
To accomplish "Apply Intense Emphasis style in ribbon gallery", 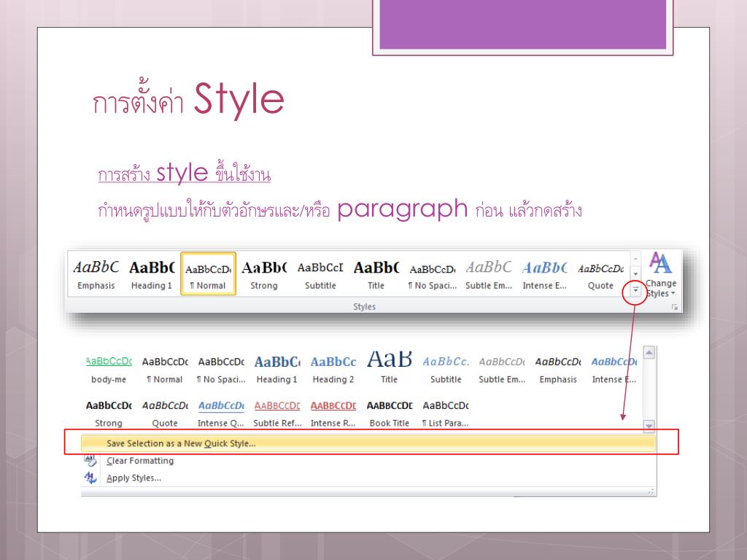I will click(544, 274).
